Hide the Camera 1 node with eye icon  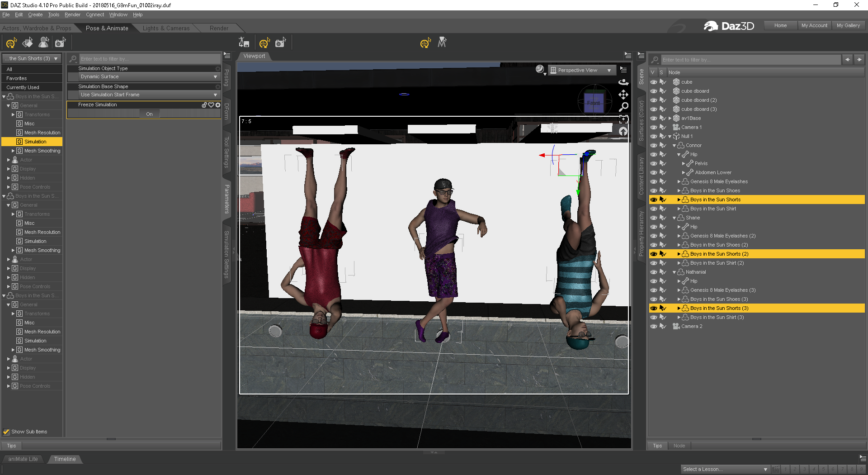(654, 127)
